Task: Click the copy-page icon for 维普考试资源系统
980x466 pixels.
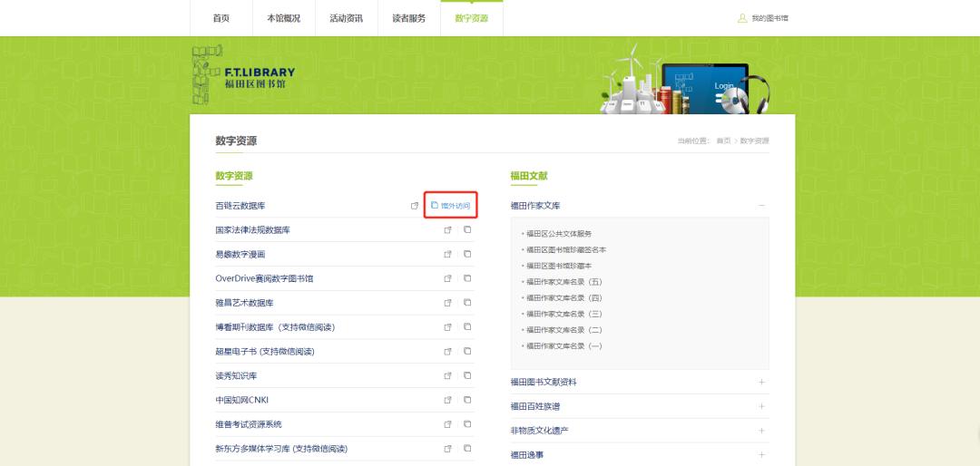Action: pyautogui.click(x=467, y=423)
